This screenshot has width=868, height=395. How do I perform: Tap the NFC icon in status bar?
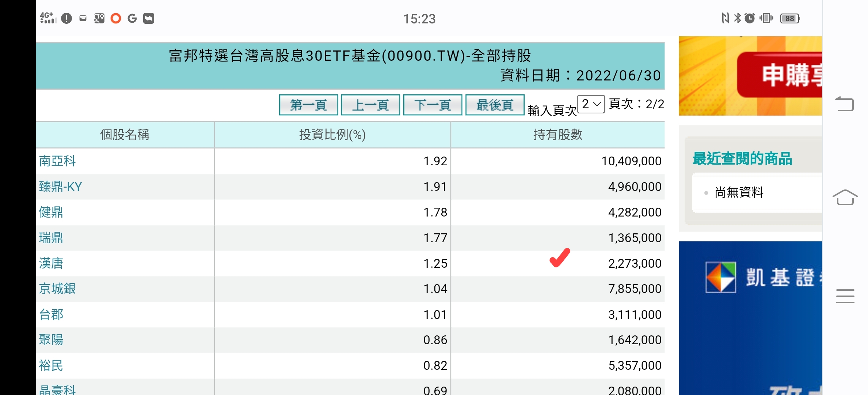725,18
